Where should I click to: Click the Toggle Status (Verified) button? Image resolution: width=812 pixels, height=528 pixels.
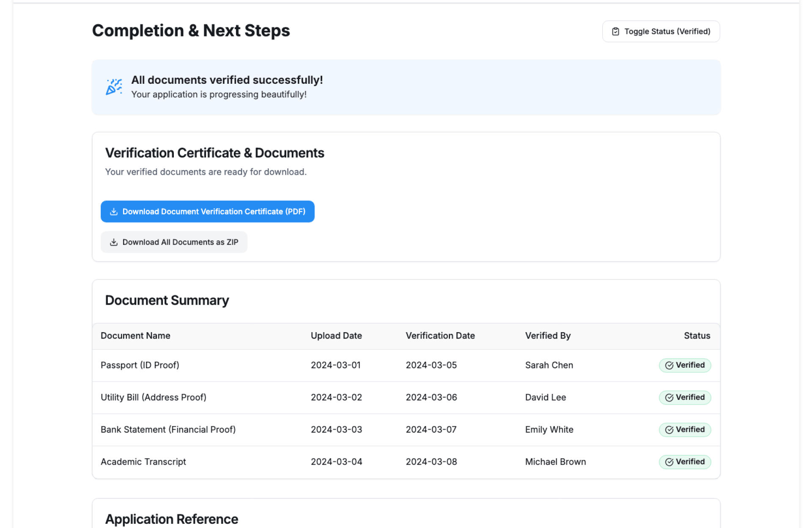pos(661,31)
